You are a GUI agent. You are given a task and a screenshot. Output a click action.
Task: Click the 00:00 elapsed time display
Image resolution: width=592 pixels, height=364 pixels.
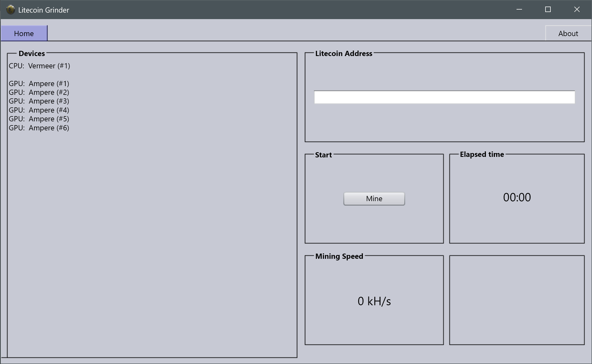(517, 197)
